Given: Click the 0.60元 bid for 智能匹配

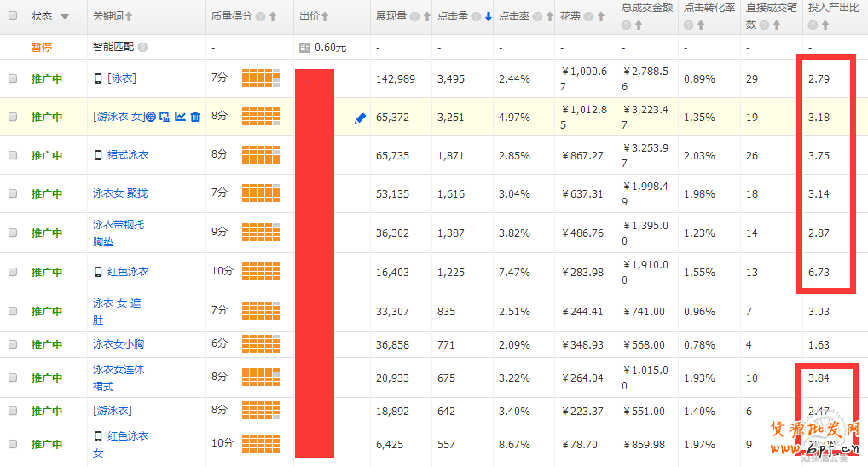Looking at the screenshot, I should pos(330,48).
